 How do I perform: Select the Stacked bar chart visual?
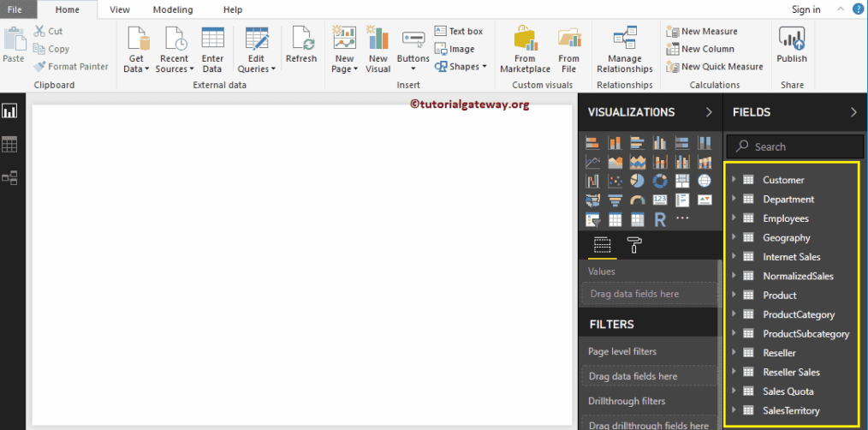coord(592,143)
